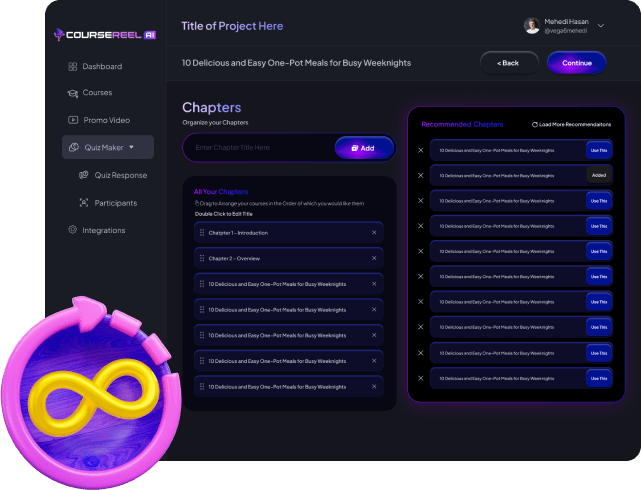Open Dashboard from the sidebar
The image size is (641, 490).
point(95,66)
